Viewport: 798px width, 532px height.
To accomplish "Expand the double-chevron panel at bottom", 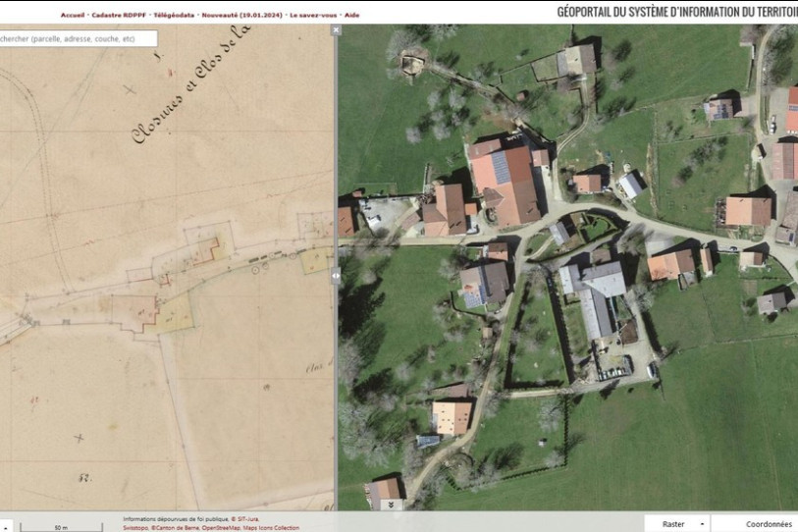I will coord(392,505).
